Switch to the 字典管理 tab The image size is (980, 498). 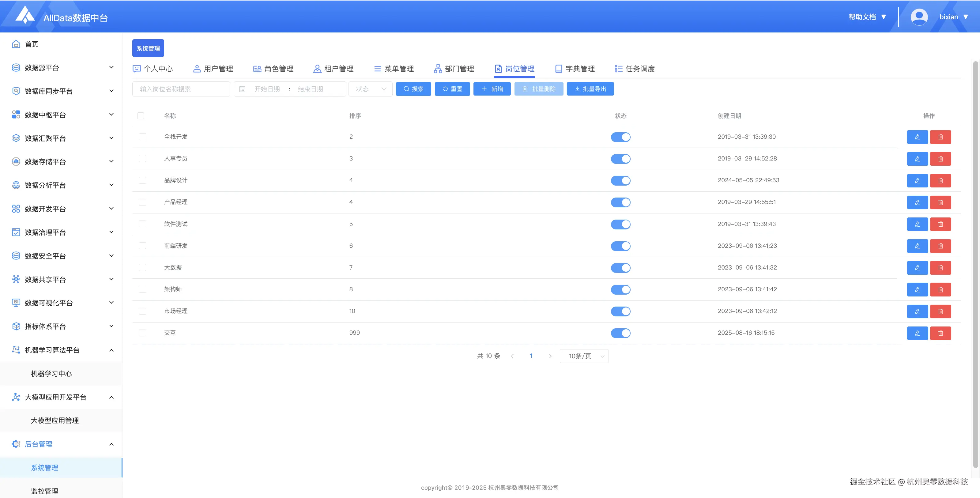point(575,69)
